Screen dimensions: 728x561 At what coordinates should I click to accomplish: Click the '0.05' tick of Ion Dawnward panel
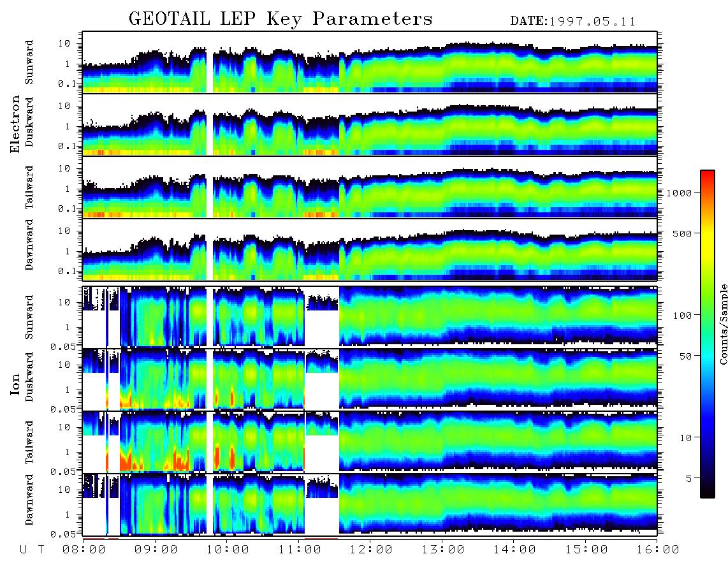pyautogui.click(x=64, y=534)
